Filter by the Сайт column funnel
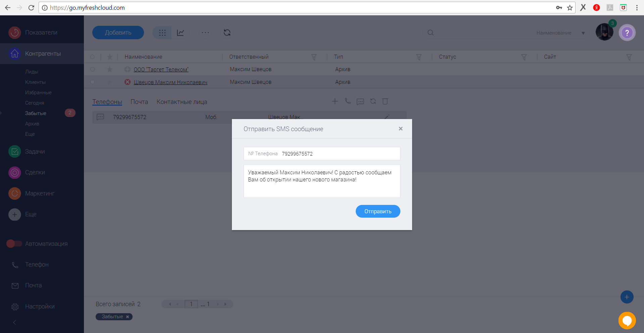Viewport: 644px width, 333px height. click(x=629, y=57)
